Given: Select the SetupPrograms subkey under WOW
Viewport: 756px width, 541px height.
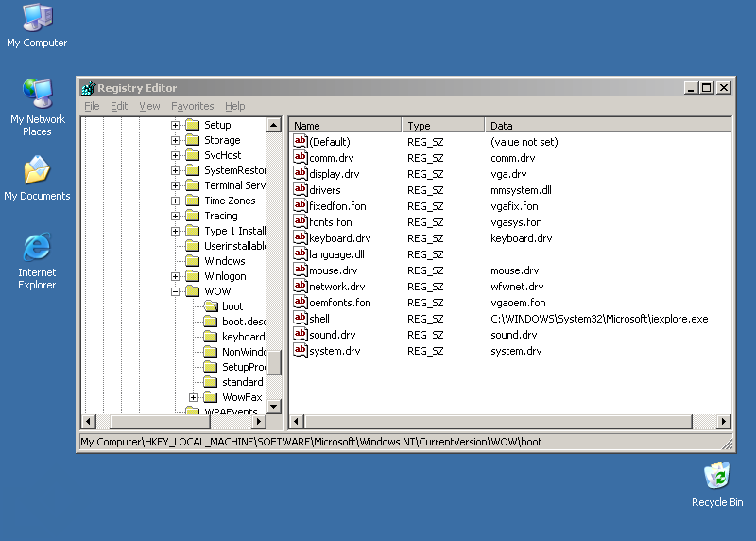Looking at the screenshot, I should tap(244, 367).
